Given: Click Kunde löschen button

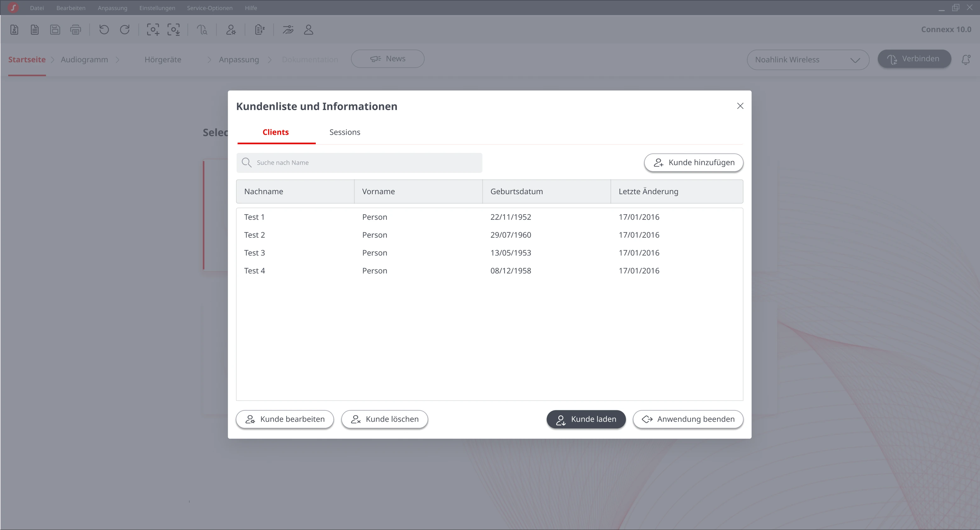Looking at the screenshot, I should coord(385,419).
